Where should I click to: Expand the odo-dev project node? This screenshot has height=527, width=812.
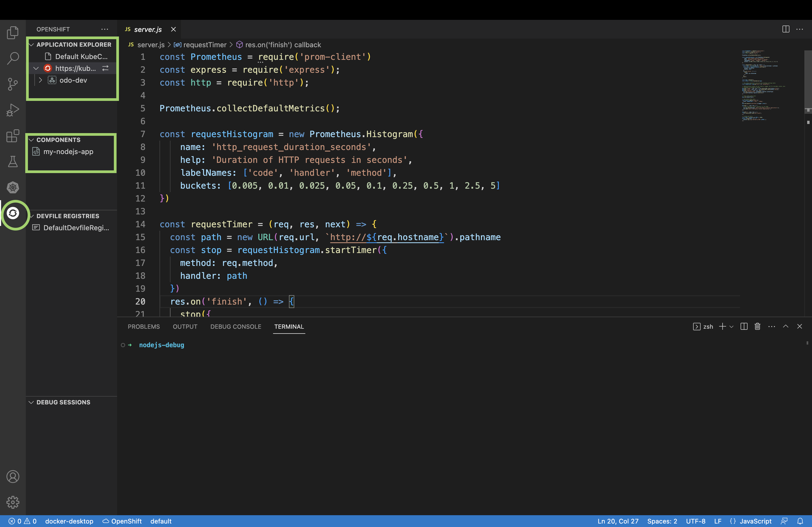41,80
